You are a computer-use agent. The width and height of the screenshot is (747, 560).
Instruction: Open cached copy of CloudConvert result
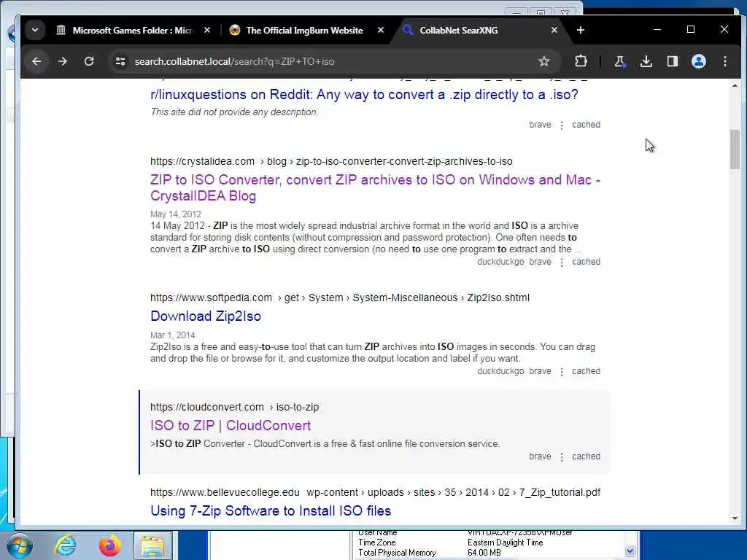tap(586, 456)
